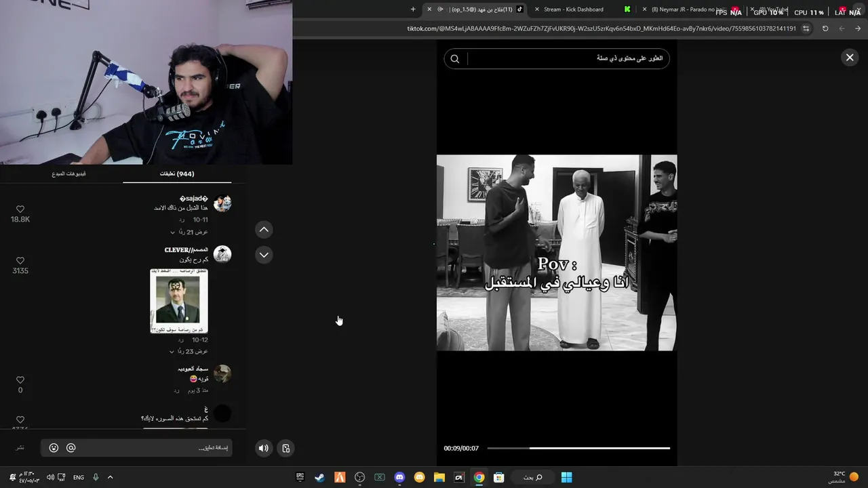Mute the video with the speaker icon
Viewport: 868px width, 488px height.
pos(264,448)
